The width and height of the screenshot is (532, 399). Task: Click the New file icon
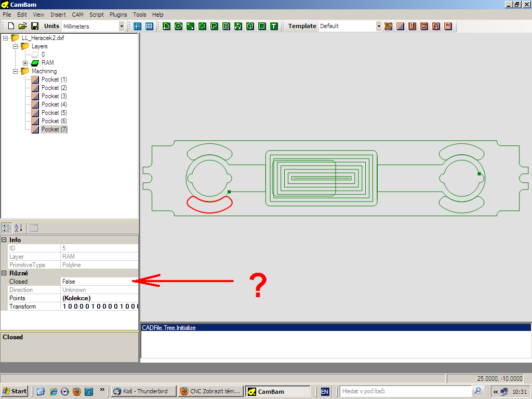11,26
